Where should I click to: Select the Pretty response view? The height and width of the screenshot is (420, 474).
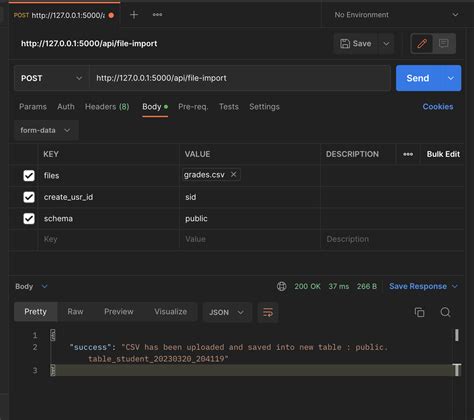36,312
